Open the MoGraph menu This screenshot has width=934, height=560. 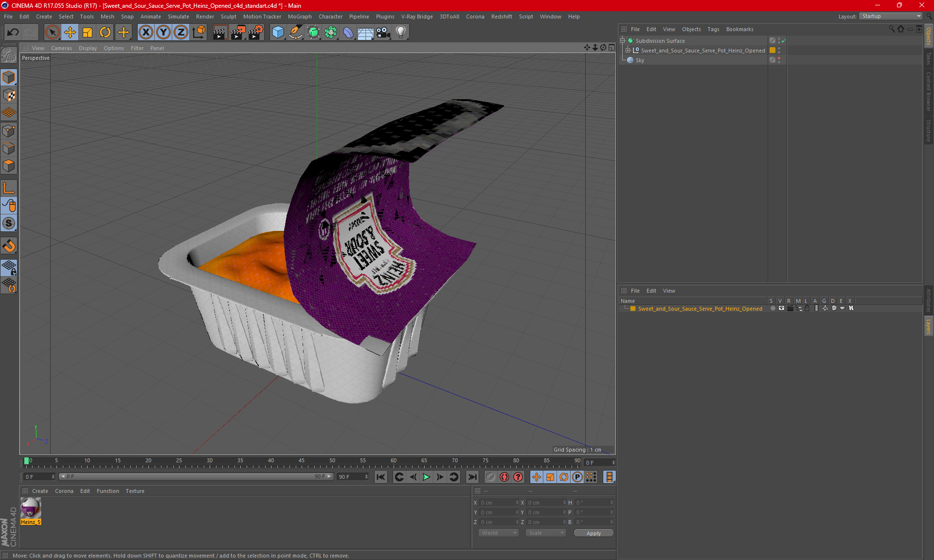(x=300, y=17)
